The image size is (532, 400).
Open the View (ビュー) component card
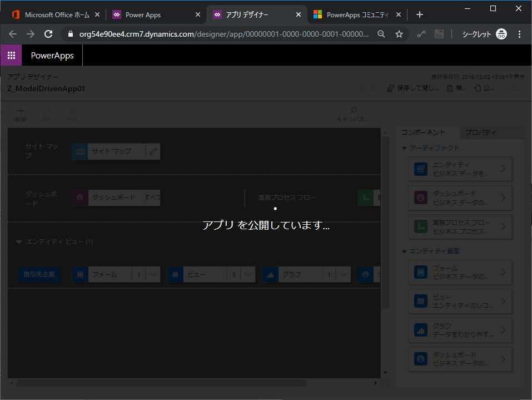460,301
